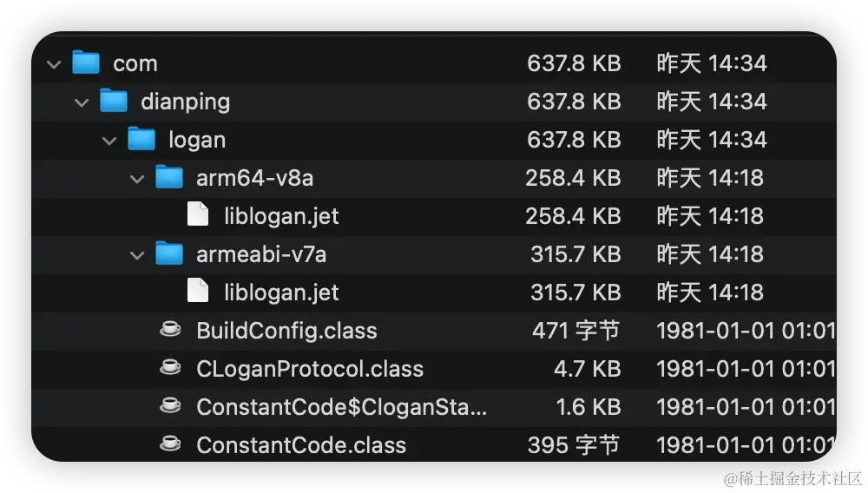Collapse the arm64-v8a folder
Image resolution: width=868 pixels, height=493 pixels.
pos(137,178)
